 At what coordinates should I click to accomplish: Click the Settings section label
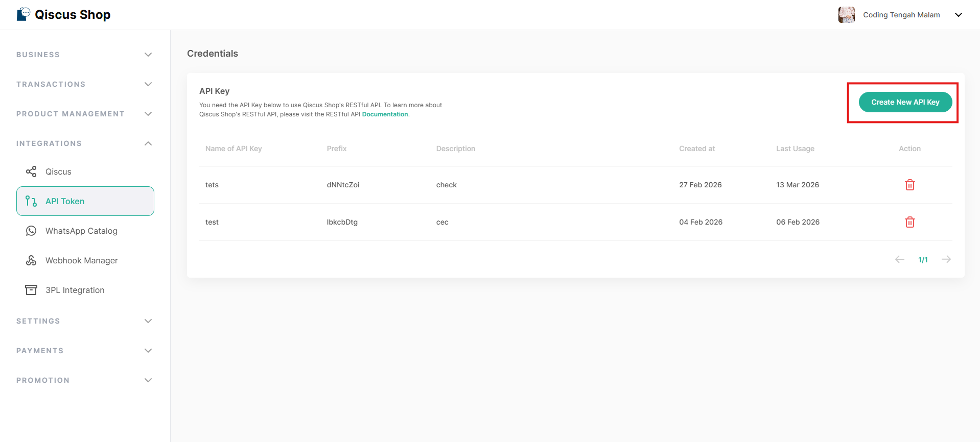point(38,321)
